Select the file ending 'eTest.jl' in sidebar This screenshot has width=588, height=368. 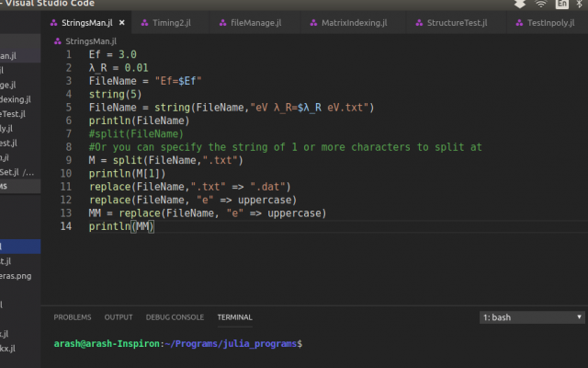pyautogui.click(x=13, y=114)
